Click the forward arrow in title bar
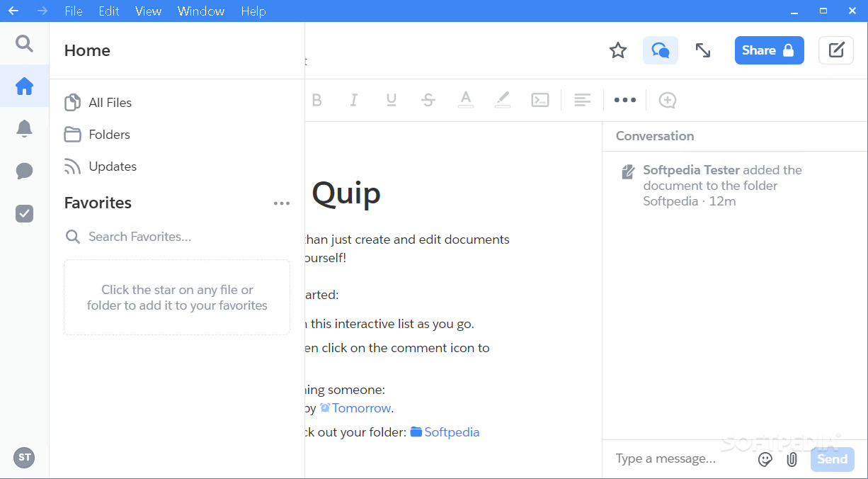Screen dimensions: 868x479 [x=42, y=11]
